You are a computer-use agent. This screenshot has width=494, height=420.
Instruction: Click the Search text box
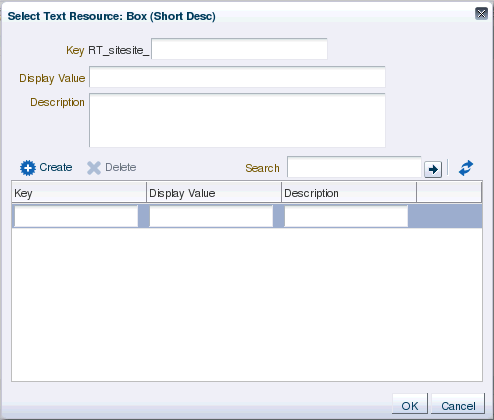(354, 167)
